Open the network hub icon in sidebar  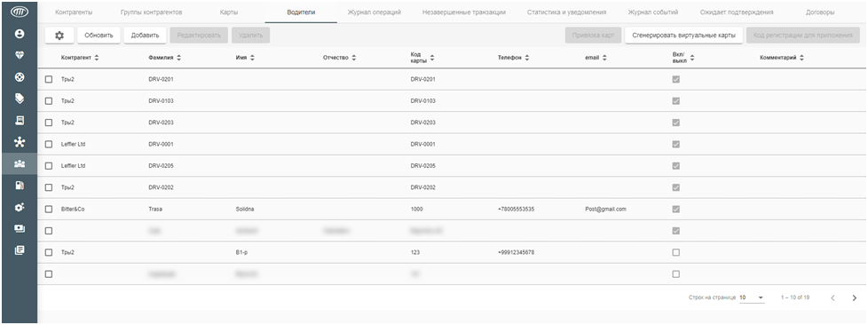coord(20,142)
